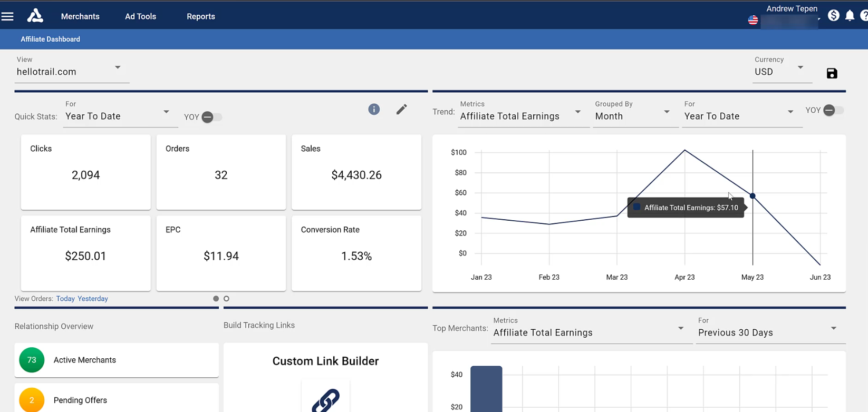Click the US flag icon

tap(753, 20)
